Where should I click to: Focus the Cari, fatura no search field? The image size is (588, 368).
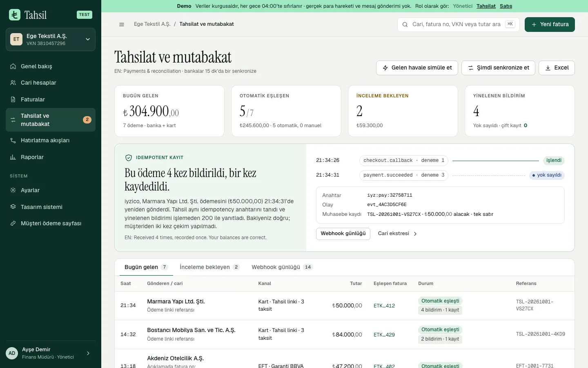(x=458, y=25)
